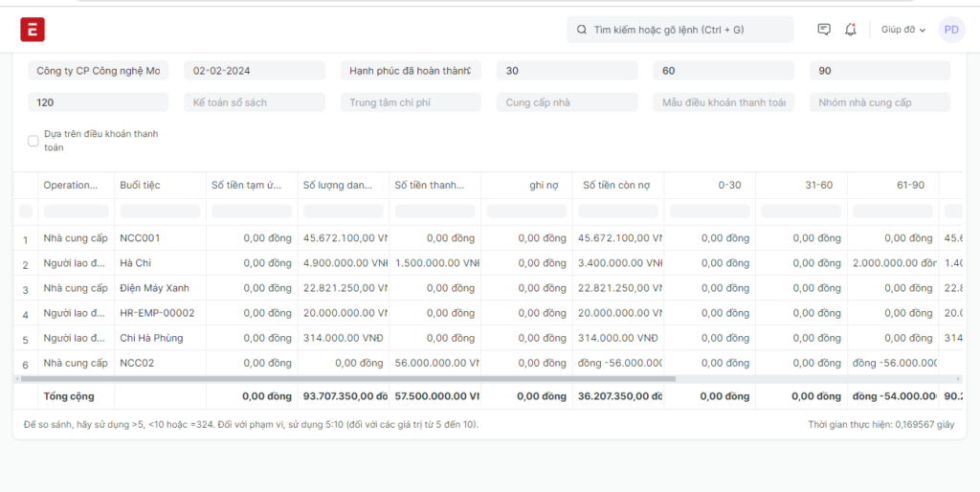Open the "Hạnh phúc đã hoàn thành" dropdown
The height and width of the screenshot is (492, 980).
[x=410, y=71]
